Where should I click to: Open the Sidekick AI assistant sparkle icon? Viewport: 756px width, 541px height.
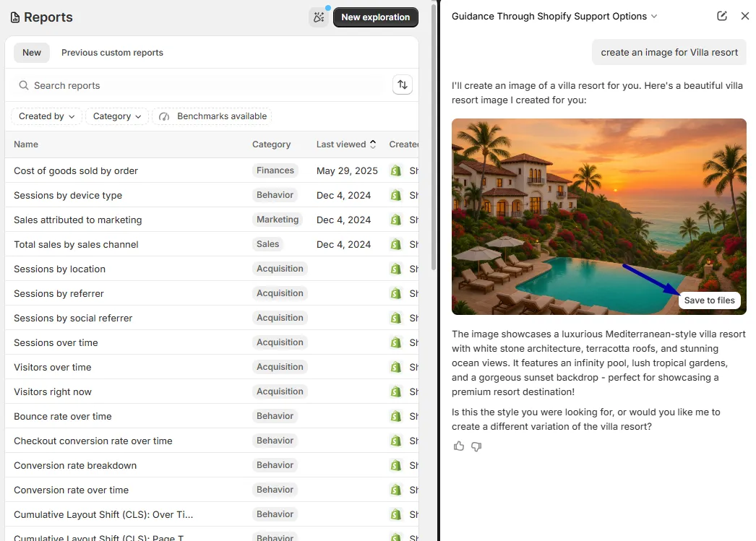(319, 17)
